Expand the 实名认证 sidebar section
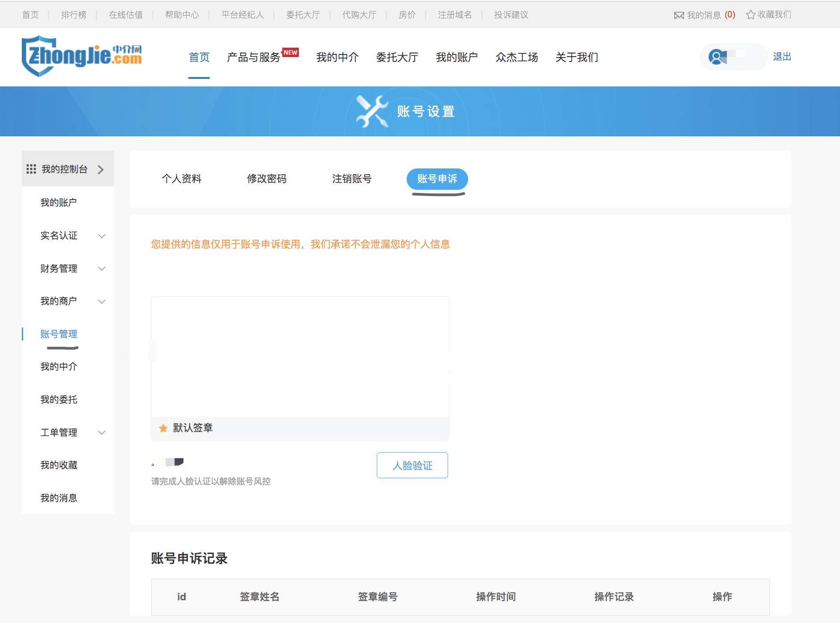840x623 pixels. coord(102,236)
